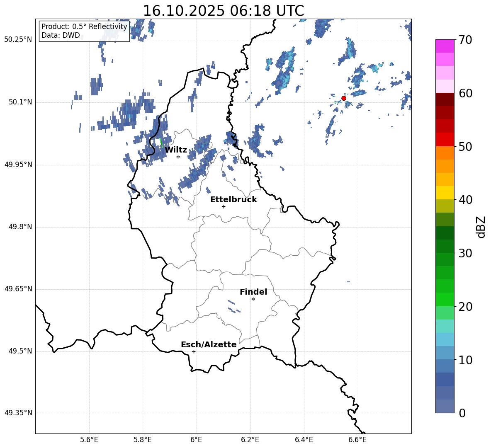Click the 0 colorbar tick label

[x=462, y=413]
